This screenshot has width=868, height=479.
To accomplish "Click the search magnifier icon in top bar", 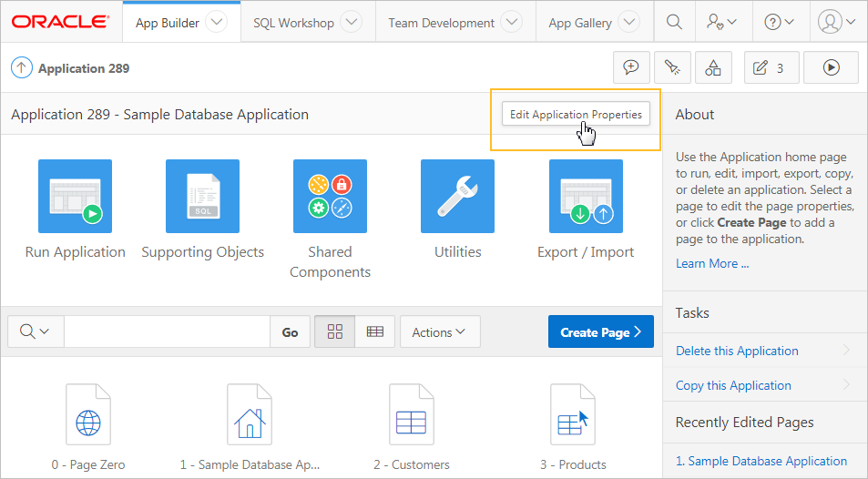I will coord(673,22).
